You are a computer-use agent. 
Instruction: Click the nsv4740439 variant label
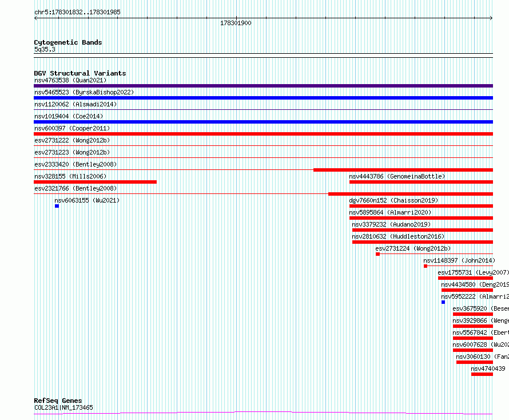pos(488,369)
